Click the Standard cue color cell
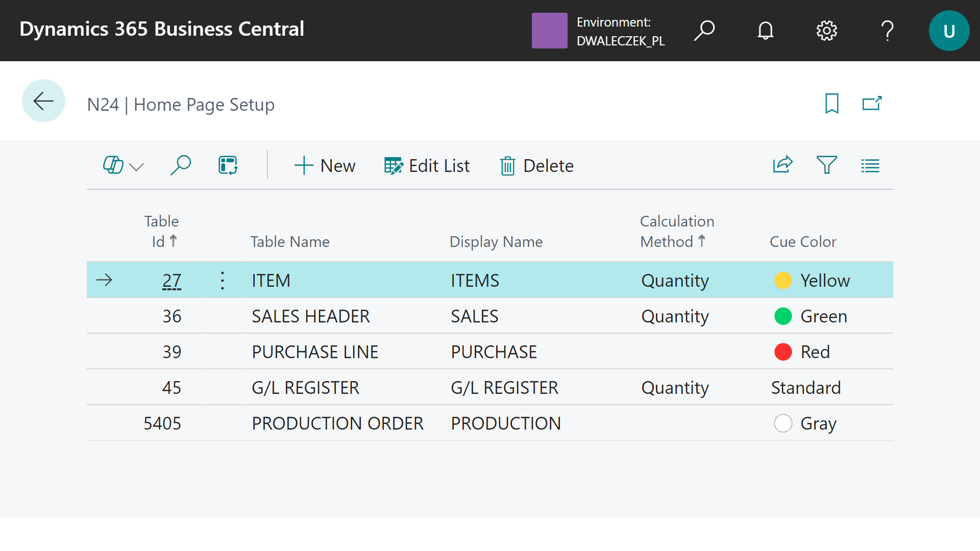Screen dimensions: 980x551 (x=805, y=387)
